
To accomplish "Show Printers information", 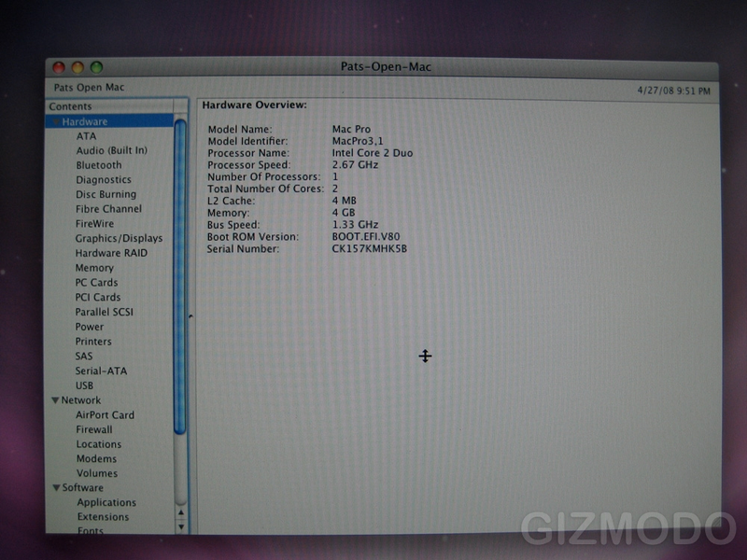I will tap(92, 342).
